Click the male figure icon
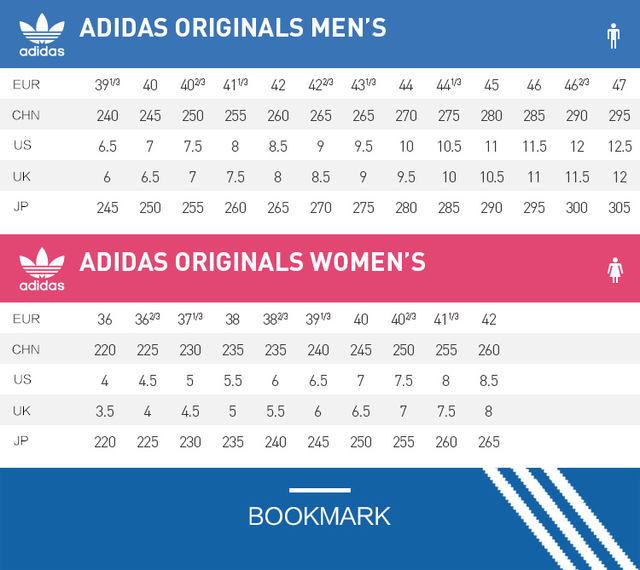 [x=613, y=36]
